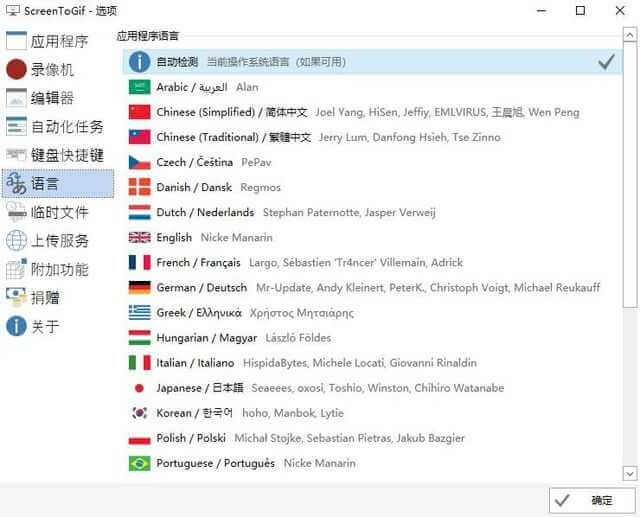Image resolution: width=640 pixels, height=517 pixels.
Task: Open the 附加功能 extras icon
Action: click(16, 269)
